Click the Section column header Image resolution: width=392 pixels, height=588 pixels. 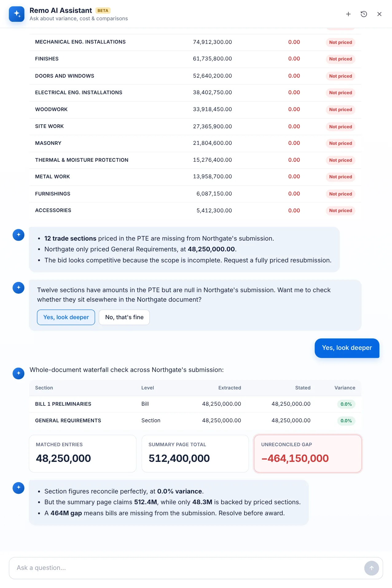pyautogui.click(x=44, y=388)
